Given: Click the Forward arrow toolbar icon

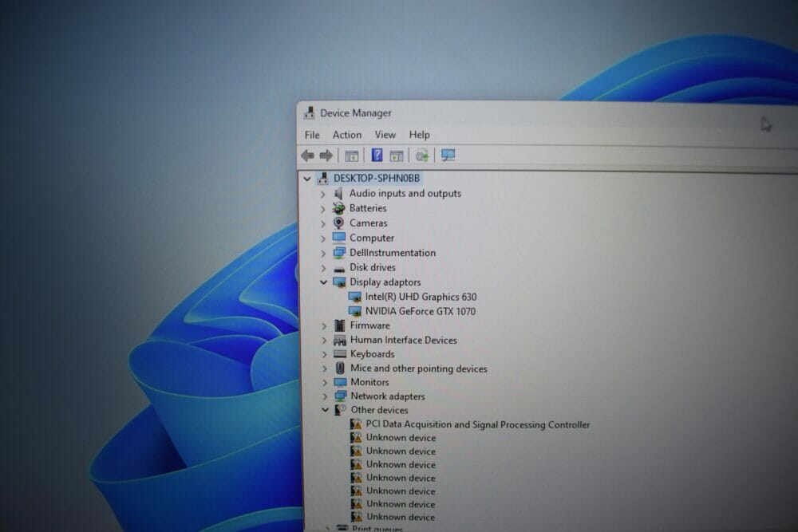Looking at the screenshot, I should pyautogui.click(x=326, y=156).
